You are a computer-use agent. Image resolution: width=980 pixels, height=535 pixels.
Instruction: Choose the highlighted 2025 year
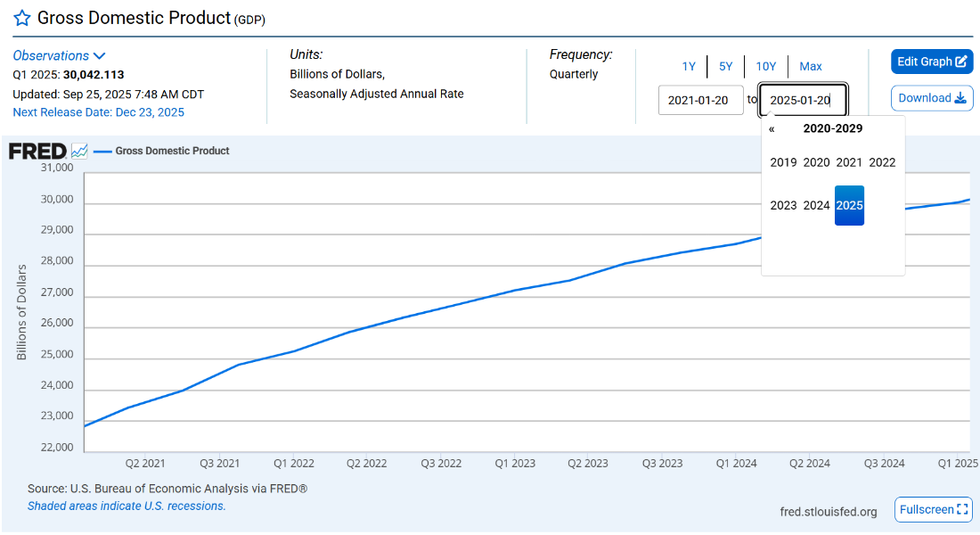(x=849, y=205)
